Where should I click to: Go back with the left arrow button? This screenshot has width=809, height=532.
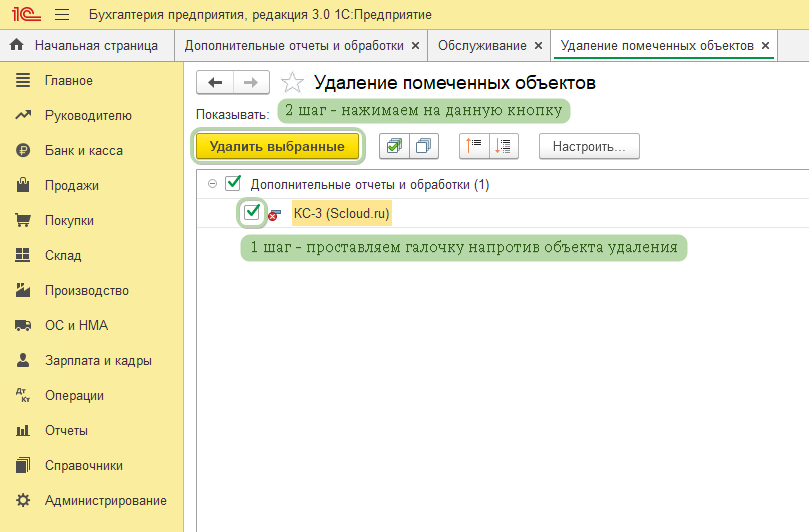[215, 83]
